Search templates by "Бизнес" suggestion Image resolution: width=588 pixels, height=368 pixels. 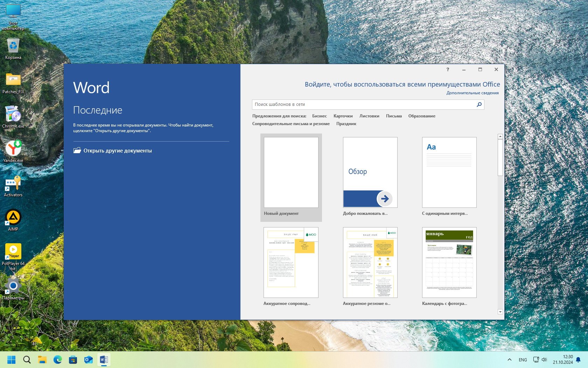(320, 116)
